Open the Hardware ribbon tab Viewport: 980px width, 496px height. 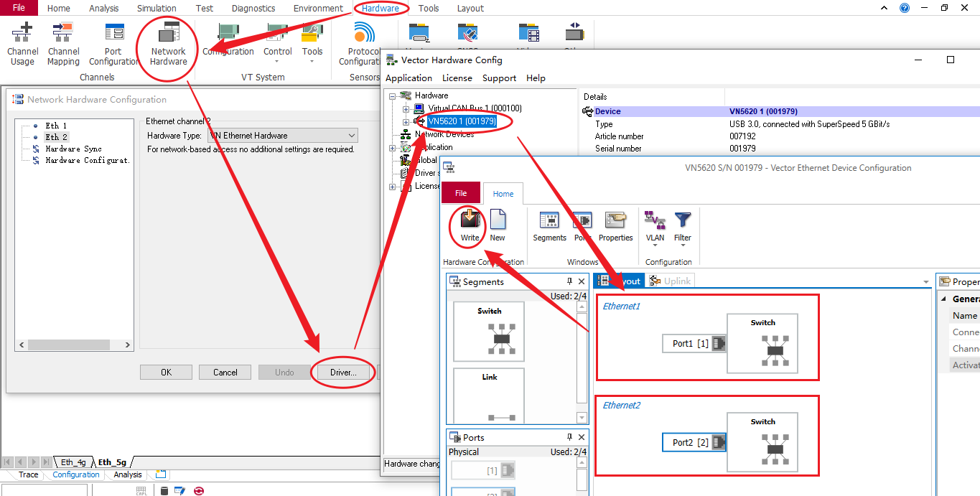click(x=381, y=8)
